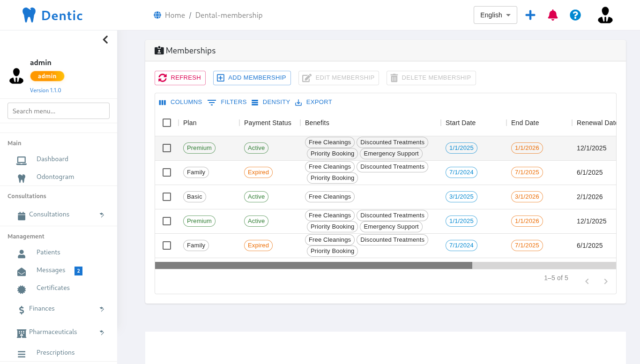Click the Add Membership button
Image resolution: width=640 pixels, height=364 pixels.
pyautogui.click(x=252, y=78)
